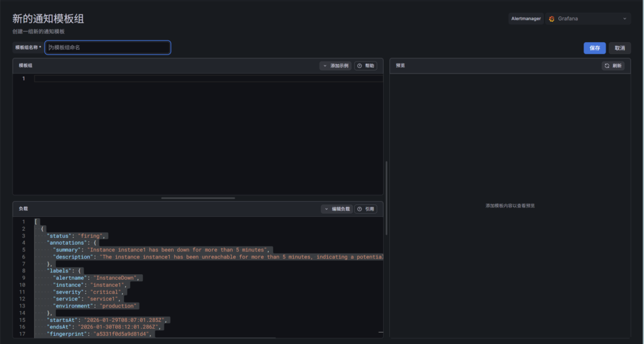Expand the 编辑负载 dropdown menu

[336, 209]
